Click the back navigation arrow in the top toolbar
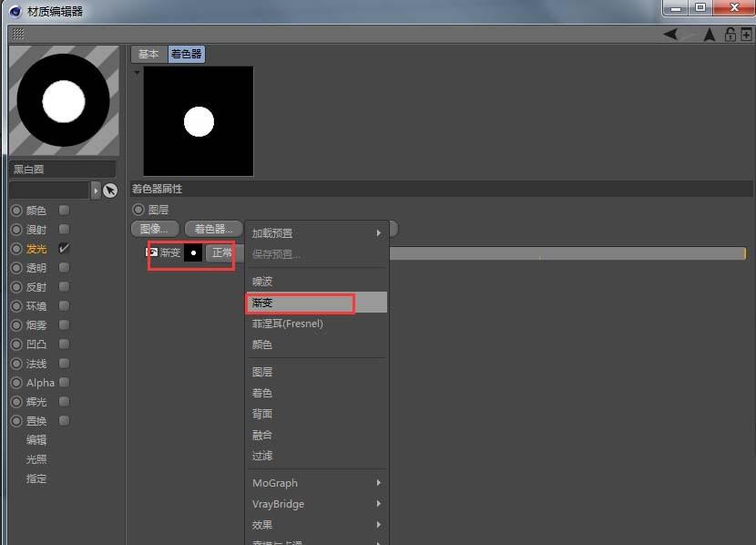The image size is (756, 545). click(x=670, y=35)
